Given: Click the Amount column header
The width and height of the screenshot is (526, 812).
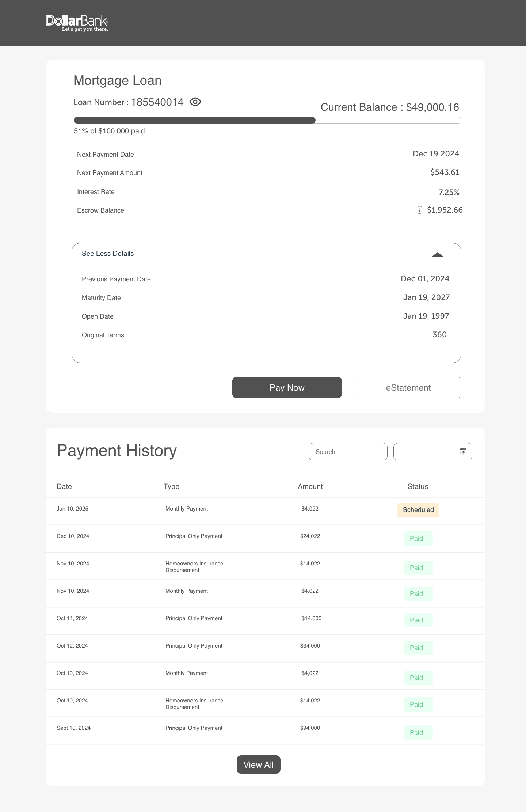Looking at the screenshot, I should click(x=310, y=486).
